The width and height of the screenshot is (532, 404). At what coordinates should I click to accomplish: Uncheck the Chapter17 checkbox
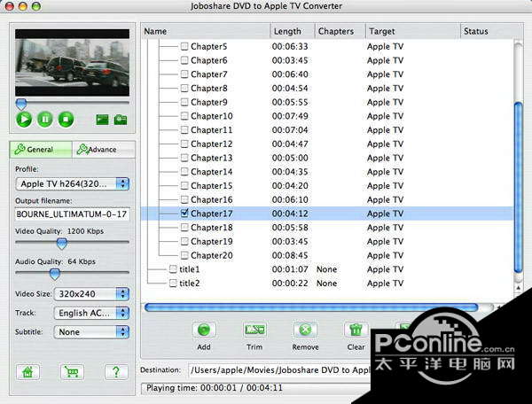click(x=184, y=214)
